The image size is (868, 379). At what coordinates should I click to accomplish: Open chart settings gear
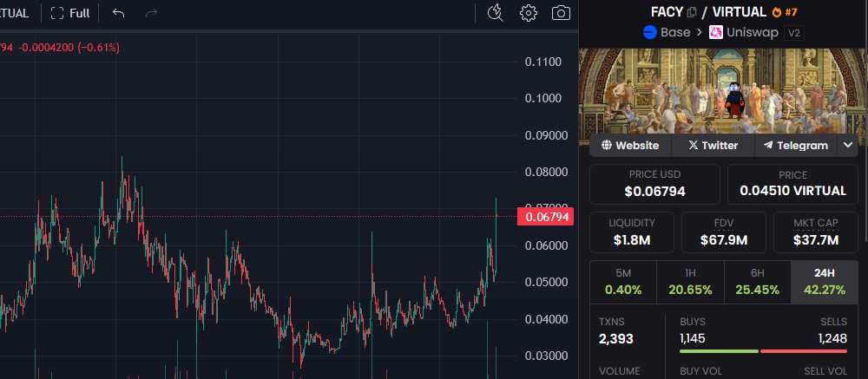pyautogui.click(x=529, y=13)
